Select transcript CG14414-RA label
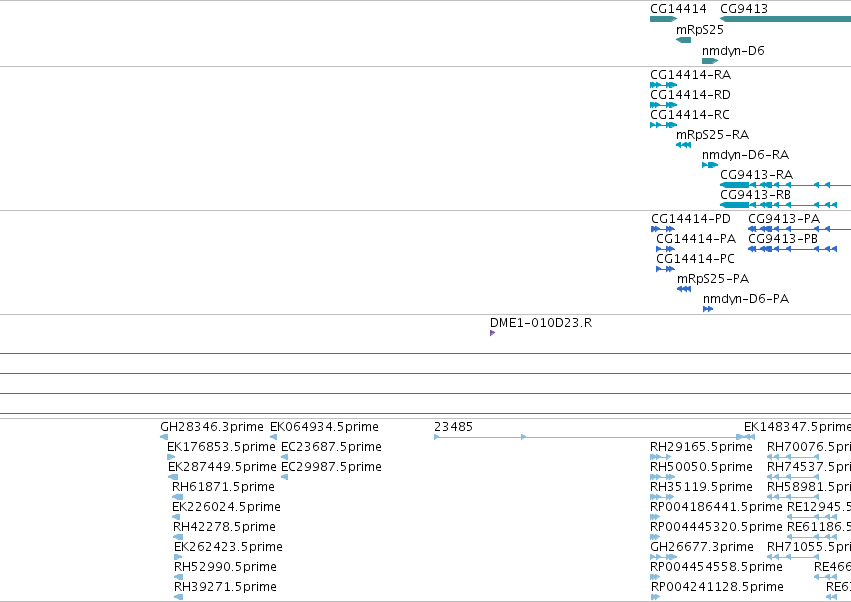The width and height of the screenshot is (851, 602). [x=690, y=75]
